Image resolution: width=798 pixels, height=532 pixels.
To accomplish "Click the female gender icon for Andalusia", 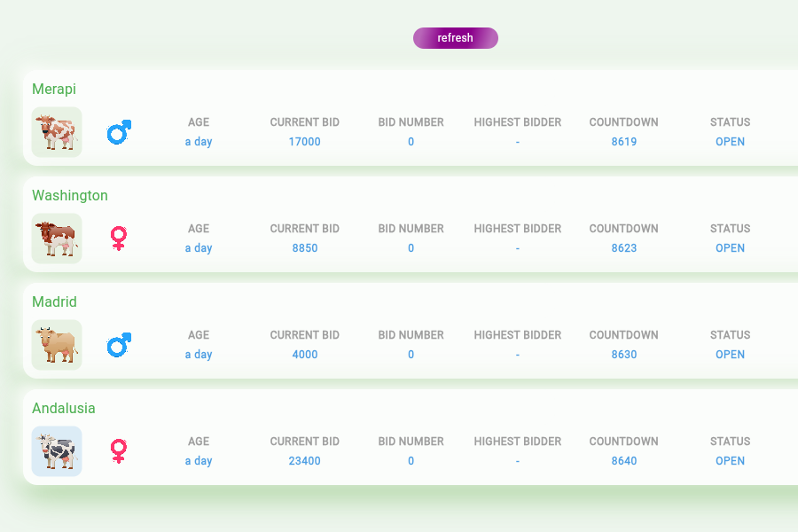I will (x=119, y=451).
